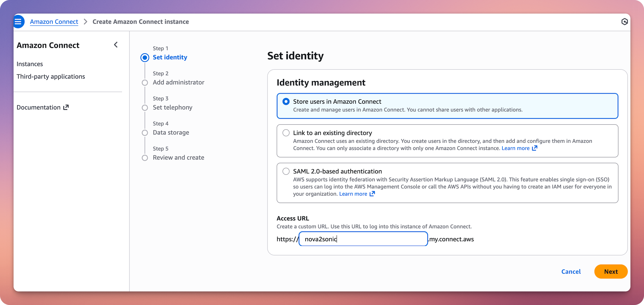The height and width of the screenshot is (305, 644).
Task: Click the Step 5 Review and create circle
Action: (145, 158)
